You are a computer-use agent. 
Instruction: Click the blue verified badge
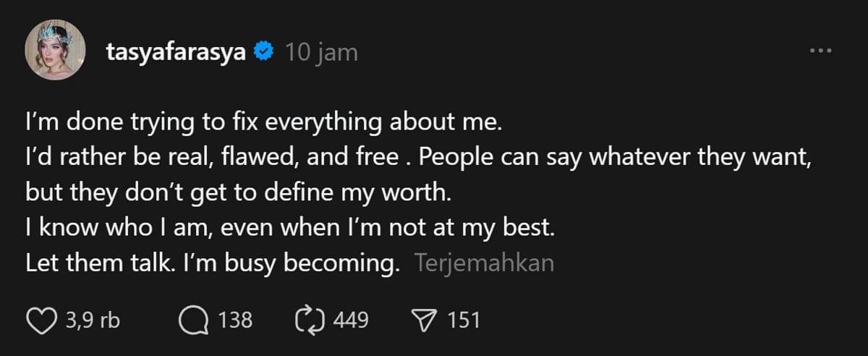(x=265, y=52)
